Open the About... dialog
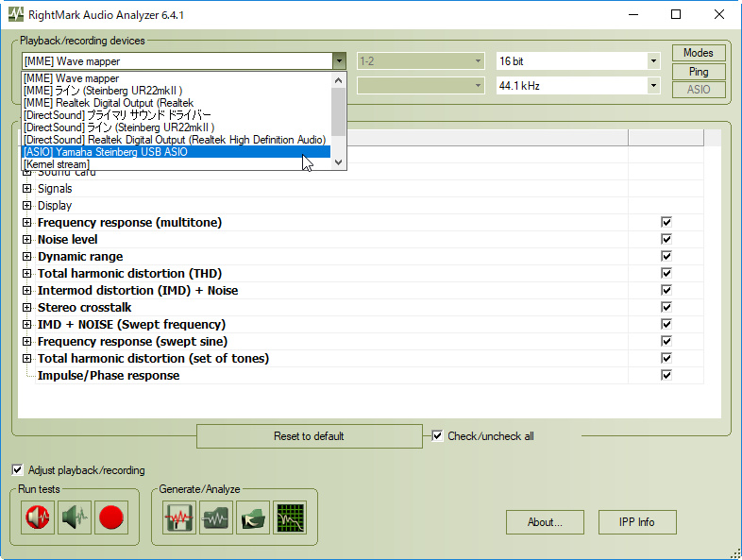Viewport: 742px width, 560px height. point(545,522)
